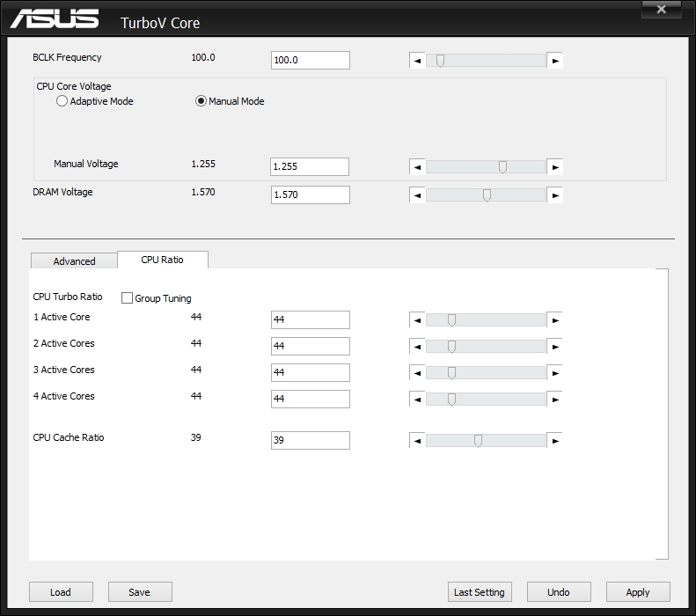This screenshot has height=616, width=696.
Task: Focus the DRAM Voltage 1.570 input field
Action: coord(311,194)
